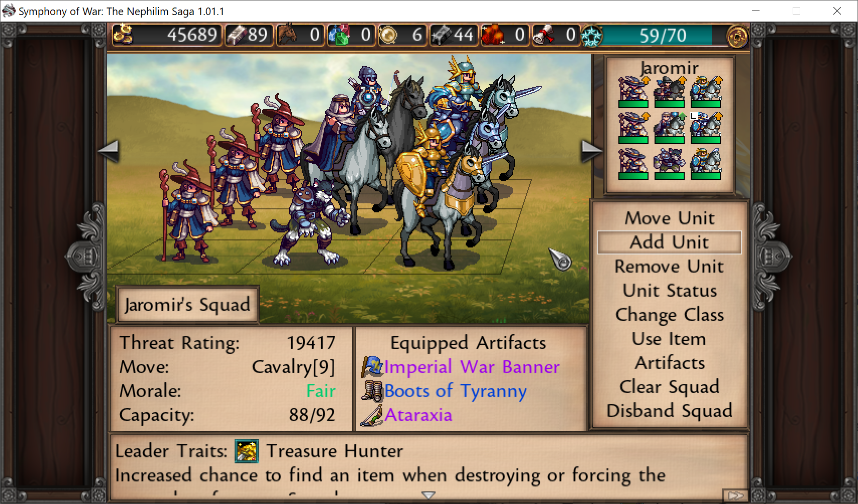This screenshot has height=504, width=858.
Task: Choose Change Class from squad menu
Action: [x=670, y=315]
